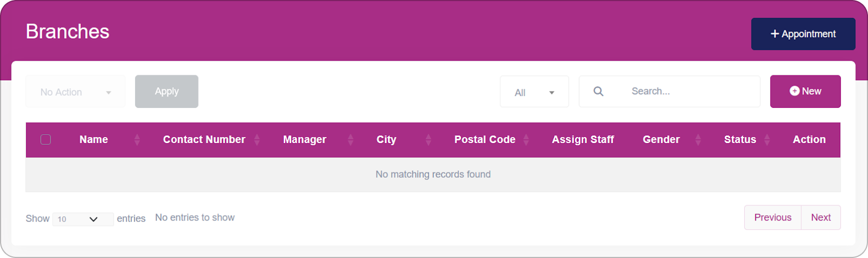This screenshot has width=868, height=258.
Task: Click the Postal Code sort icon
Action: coord(526,140)
